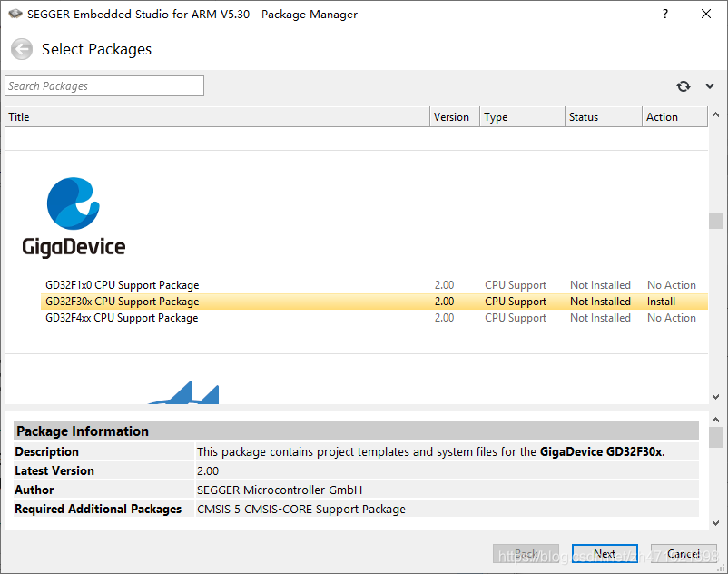This screenshot has height=574, width=728.
Task: Click the Author value SEGGER Microcontroller GmbH
Action: pos(280,490)
